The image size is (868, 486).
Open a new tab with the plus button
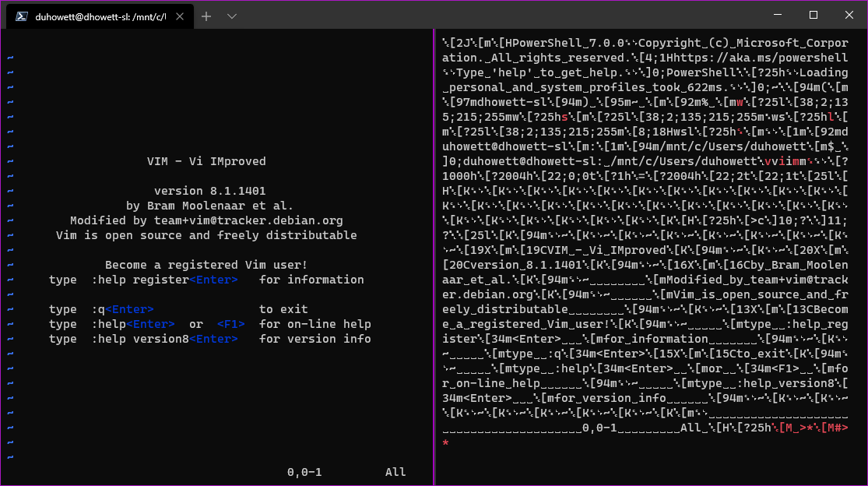206,16
